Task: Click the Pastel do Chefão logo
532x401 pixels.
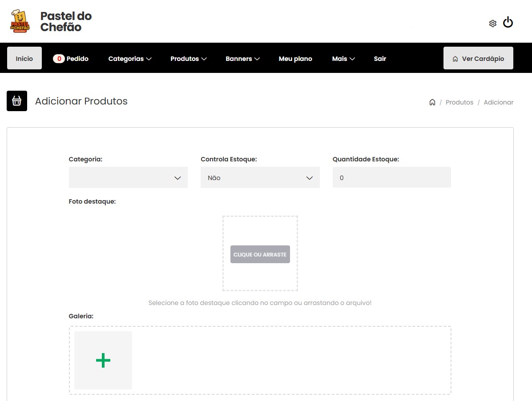Action: [x=20, y=20]
